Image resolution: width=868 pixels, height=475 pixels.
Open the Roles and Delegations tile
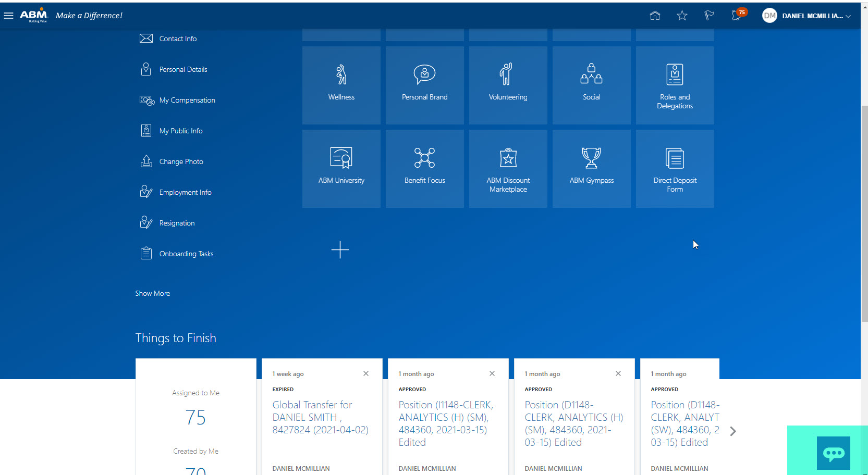tap(675, 85)
